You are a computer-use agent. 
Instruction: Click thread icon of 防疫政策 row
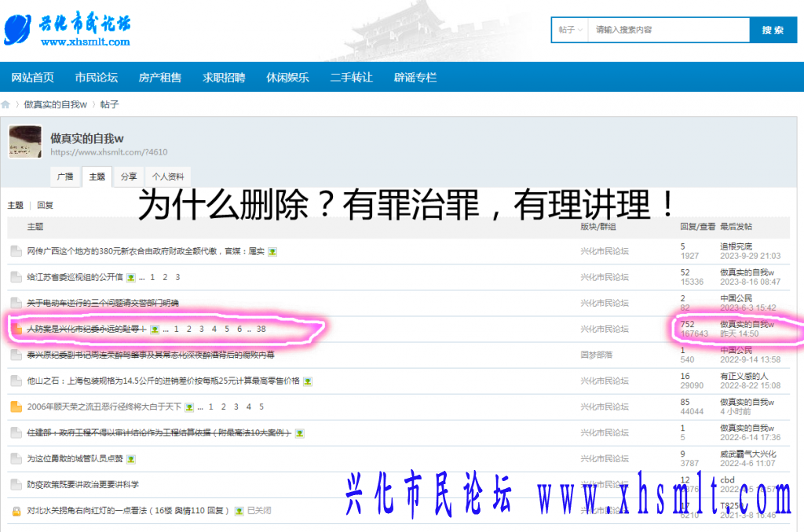click(x=16, y=484)
